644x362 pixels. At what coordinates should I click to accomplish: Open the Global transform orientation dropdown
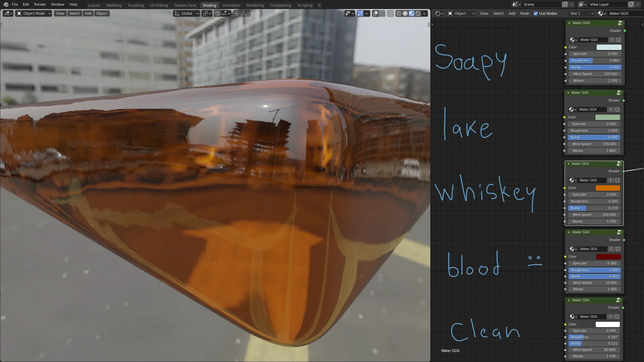coord(186,13)
